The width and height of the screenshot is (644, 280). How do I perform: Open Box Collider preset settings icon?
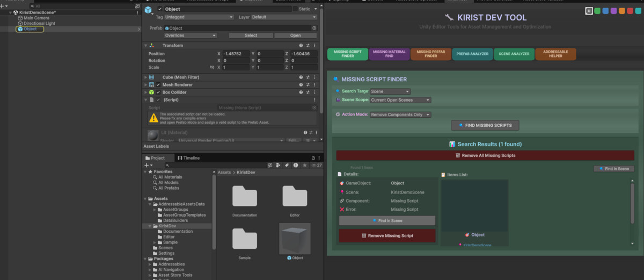tap(308, 92)
